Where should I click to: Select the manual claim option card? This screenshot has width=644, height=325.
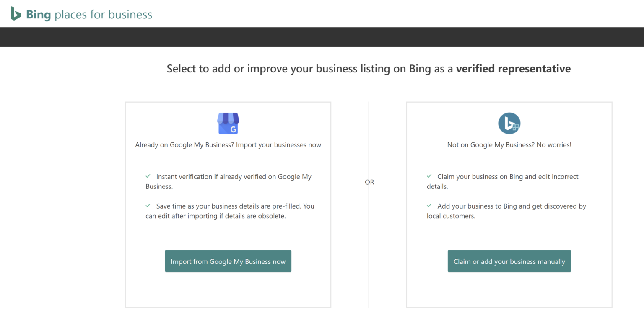[x=509, y=204]
